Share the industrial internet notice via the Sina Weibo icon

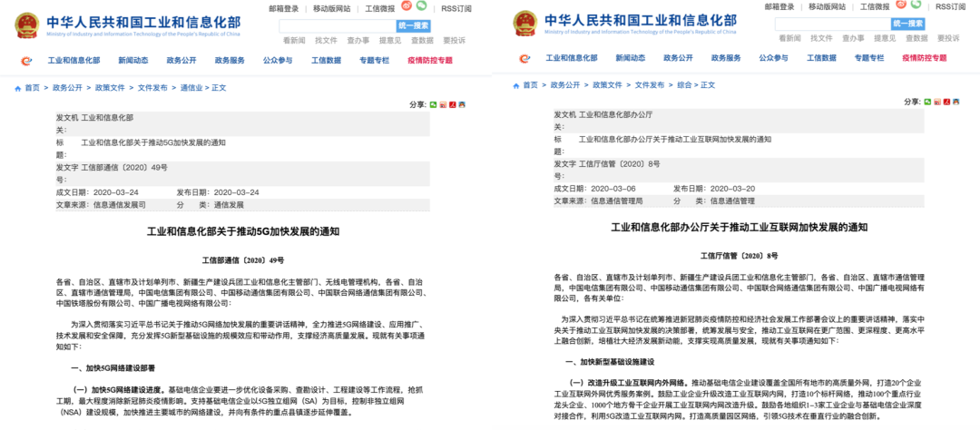click(x=937, y=102)
